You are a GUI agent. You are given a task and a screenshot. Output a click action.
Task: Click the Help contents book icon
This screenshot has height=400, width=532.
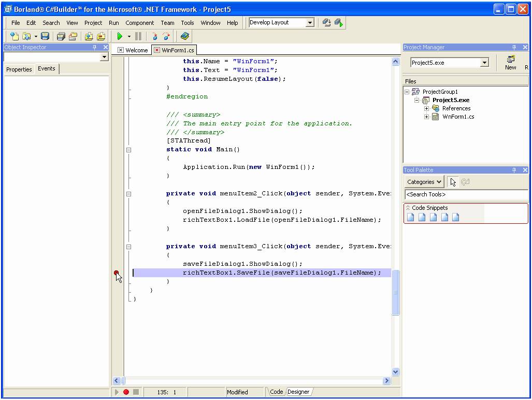185,36
